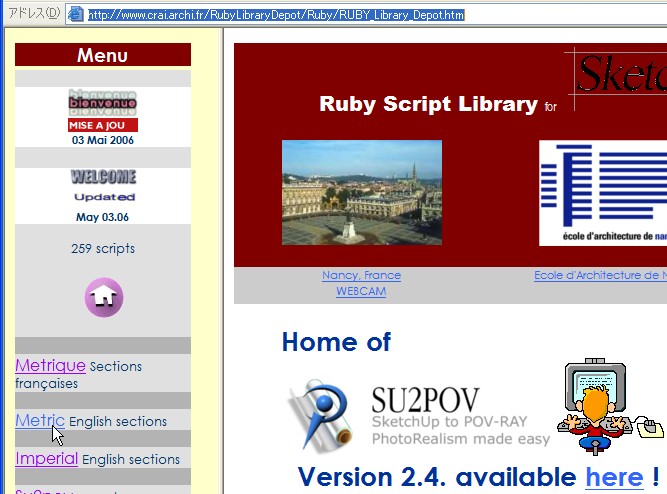The image size is (667, 494).
Task: Open the WEBCAM link
Action: (361, 291)
